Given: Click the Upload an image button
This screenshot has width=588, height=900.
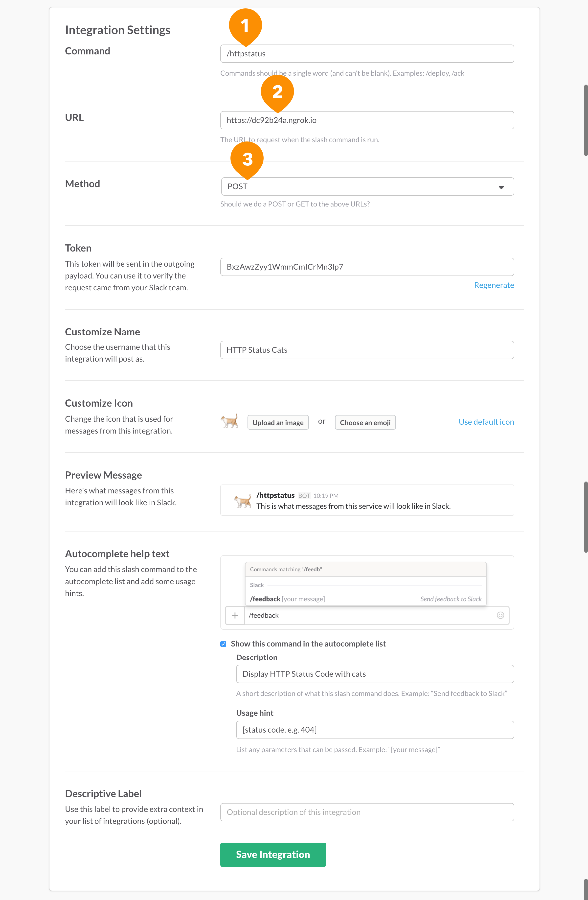Looking at the screenshot, I should coord(278,422).
